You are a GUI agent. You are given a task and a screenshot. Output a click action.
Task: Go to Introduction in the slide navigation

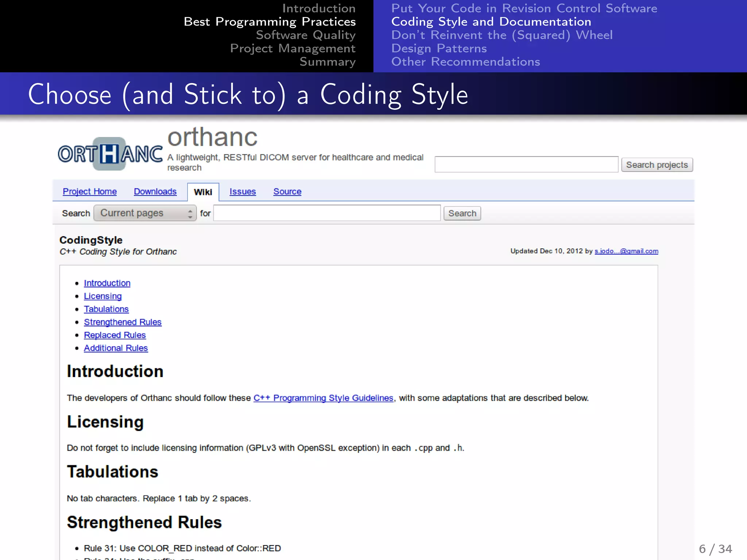(x=319, y=8)
